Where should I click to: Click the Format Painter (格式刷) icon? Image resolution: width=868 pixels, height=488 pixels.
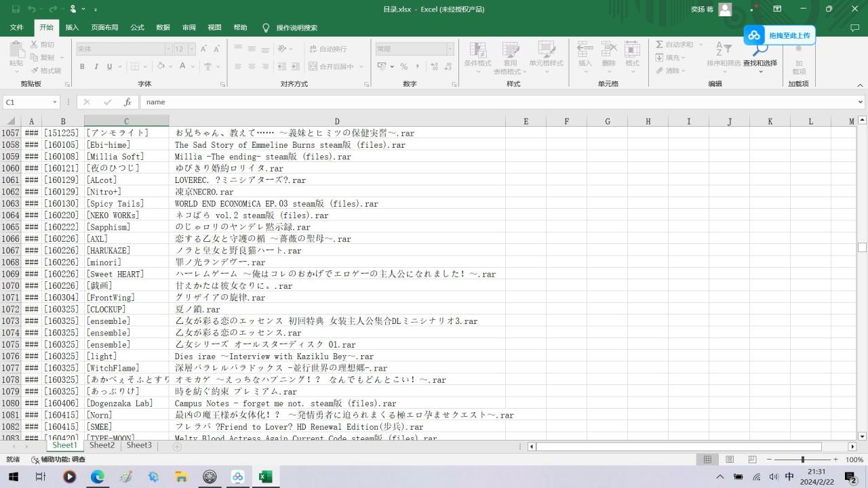coord(34,70)
